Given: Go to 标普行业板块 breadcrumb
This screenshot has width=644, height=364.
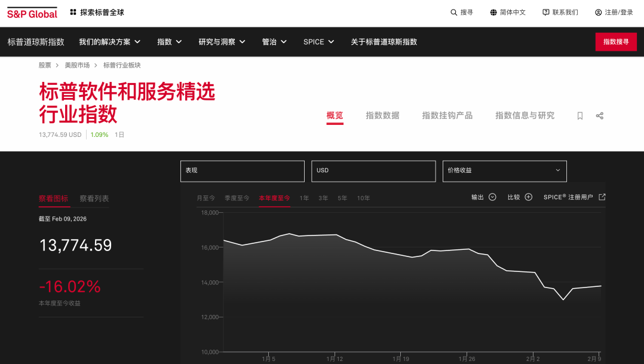Looking at the screenshot, I should [x=122, y=65].
